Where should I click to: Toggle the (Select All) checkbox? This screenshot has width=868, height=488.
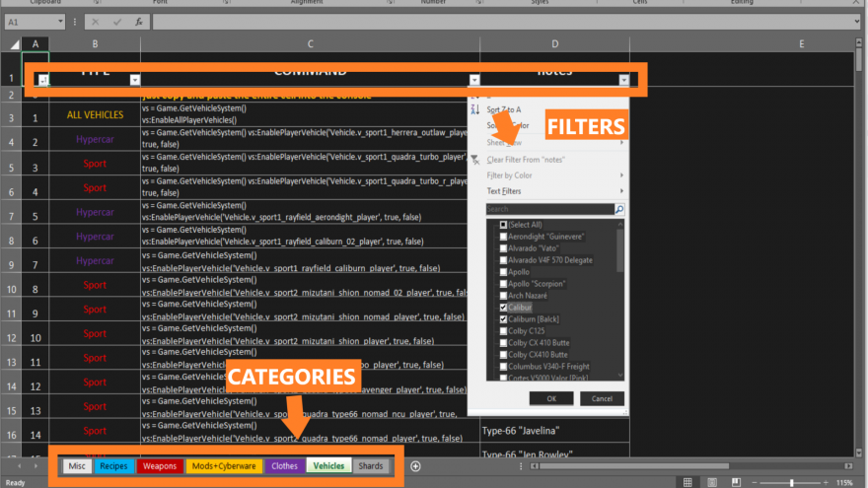tap(504, 225)
